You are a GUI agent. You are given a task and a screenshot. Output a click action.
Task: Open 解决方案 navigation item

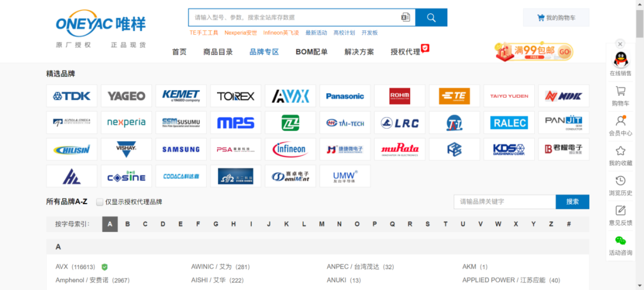pos(360,52)
